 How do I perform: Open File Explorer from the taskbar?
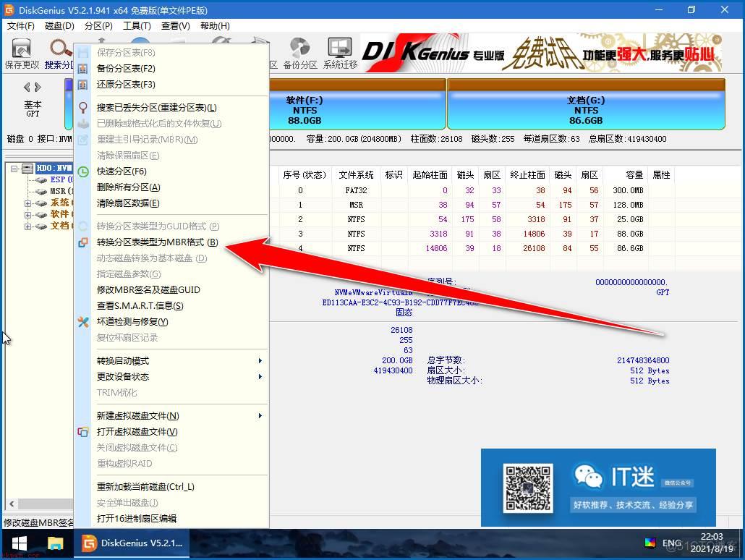[55, 543]
